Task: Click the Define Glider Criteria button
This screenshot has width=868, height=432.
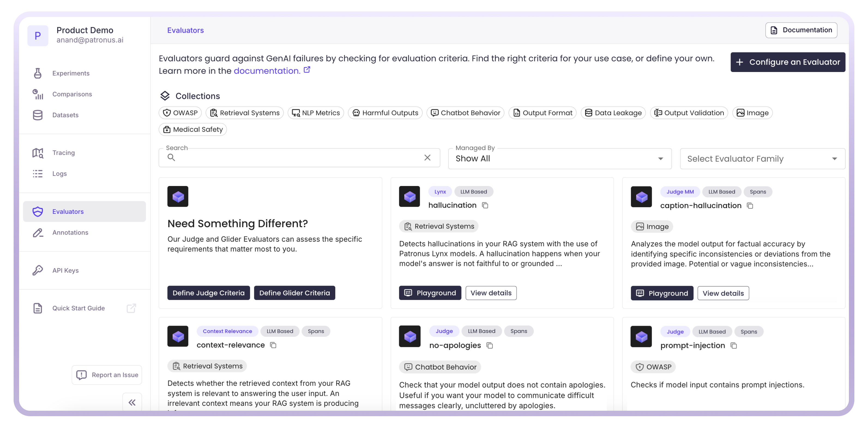Action: tap(294, 293)
